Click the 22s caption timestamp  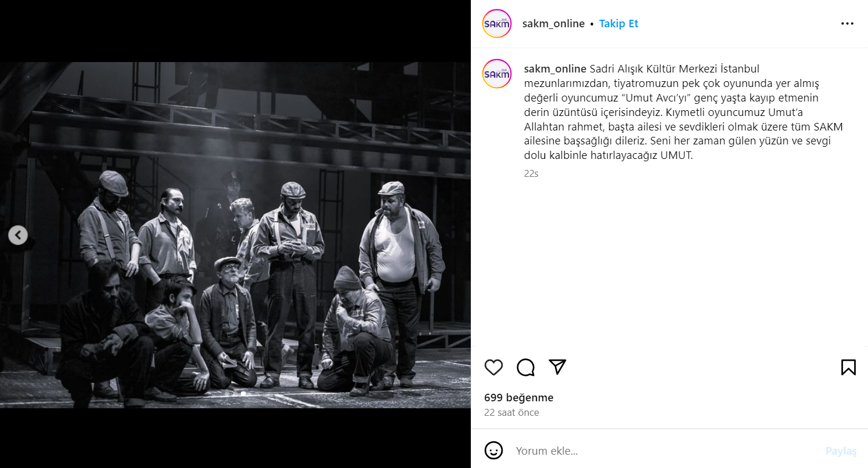pyautogui.click(x=531, y=173)
